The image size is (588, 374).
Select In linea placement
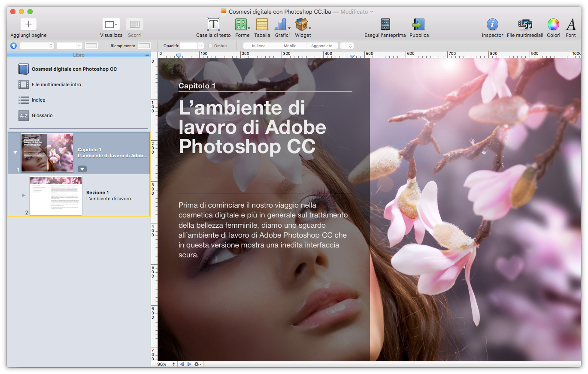coord(258,45)
